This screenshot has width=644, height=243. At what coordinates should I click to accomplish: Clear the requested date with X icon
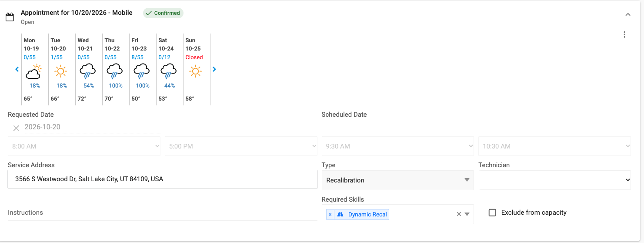(x=16, y=128)
